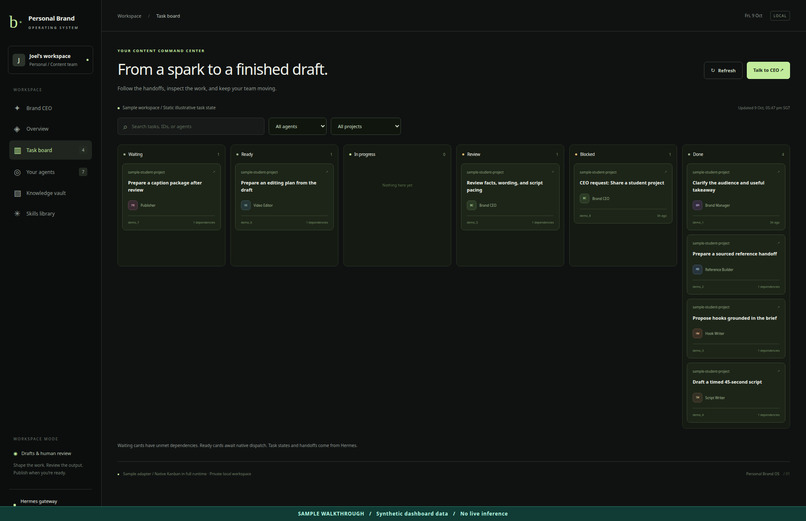
Task: Click the Done column header
Action: point(736,154)
